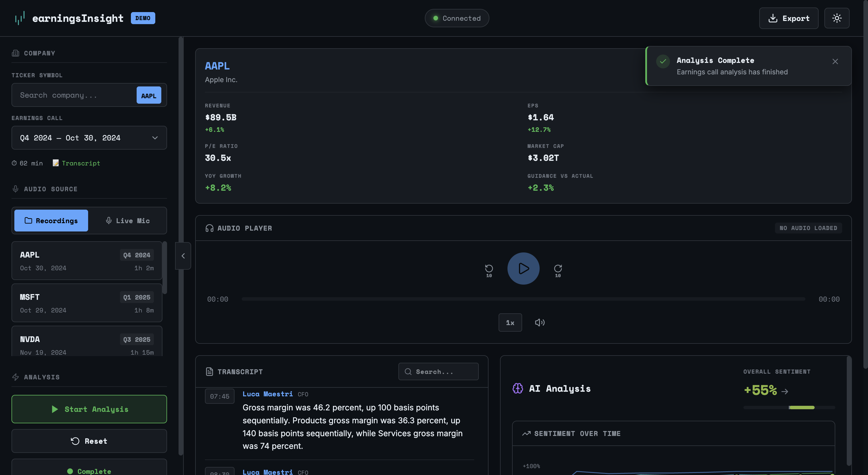Open the AAPL Transcript link
868x475 pixels.
(x=81, y=163)
